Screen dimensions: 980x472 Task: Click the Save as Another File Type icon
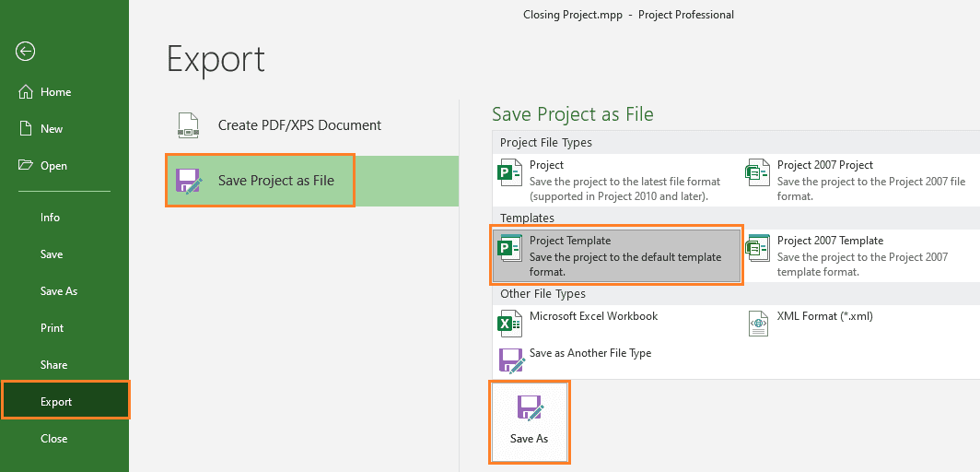click(x=511, y=360)
